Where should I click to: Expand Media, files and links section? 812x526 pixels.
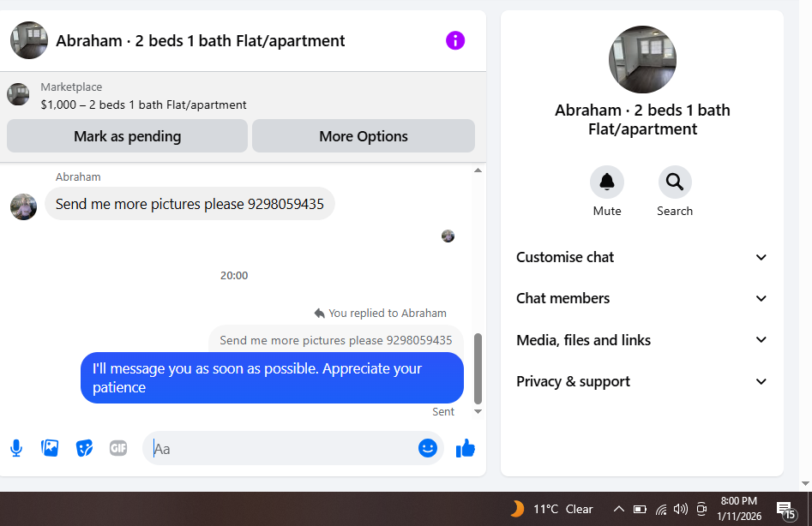tap(641, 340)
